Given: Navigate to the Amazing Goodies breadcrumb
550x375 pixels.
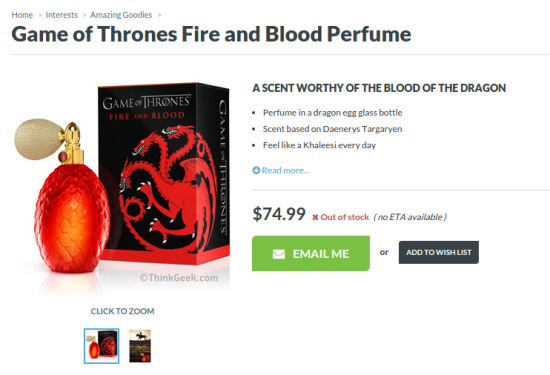Looking at the screenshot, I should (121, 15).
